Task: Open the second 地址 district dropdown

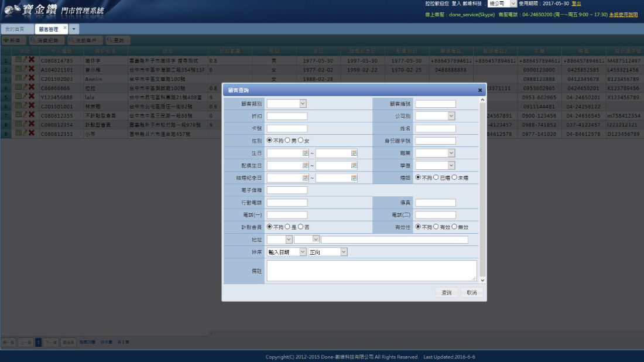Action: click(x=306, y=239)
